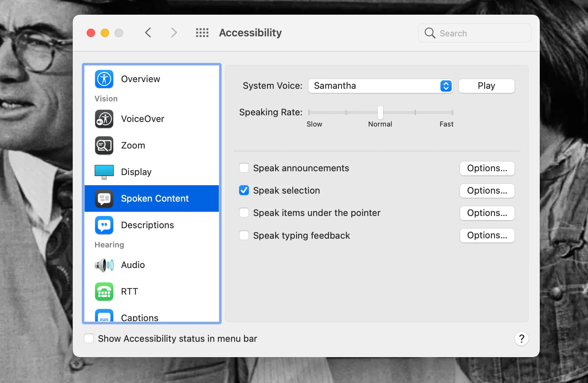588x383 pixels.
Task: Open the Accessibility Overview icon
Action: [104, 79]
